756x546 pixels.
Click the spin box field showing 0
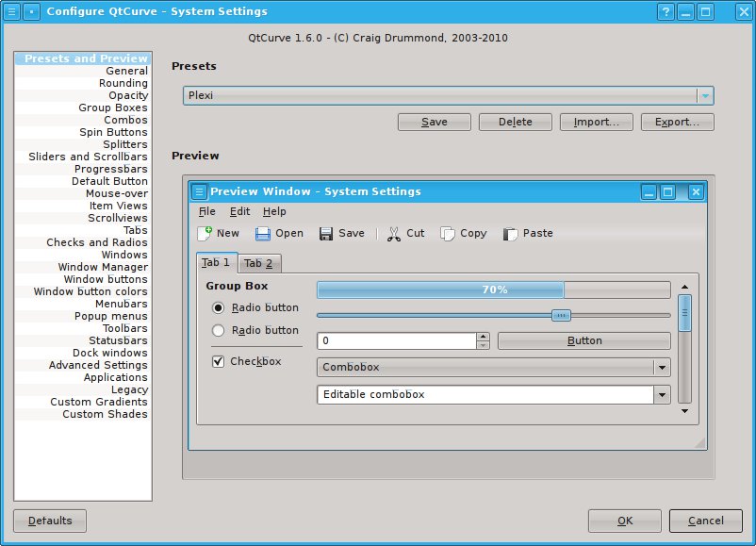(x=396, y=341)
